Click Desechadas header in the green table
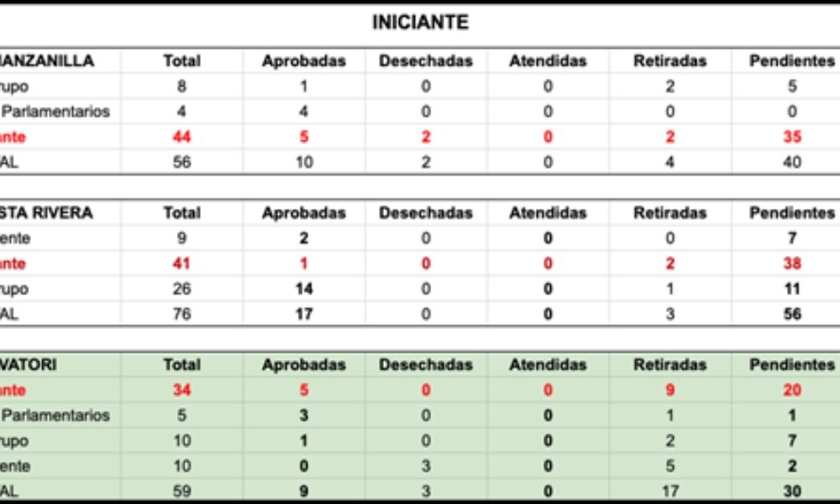 click(x=426, y=365)
